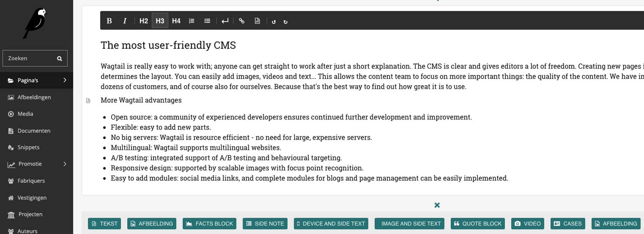Screen dimensions: 644x234
Task: Insert a numbered list
Action: coord(191,21)
